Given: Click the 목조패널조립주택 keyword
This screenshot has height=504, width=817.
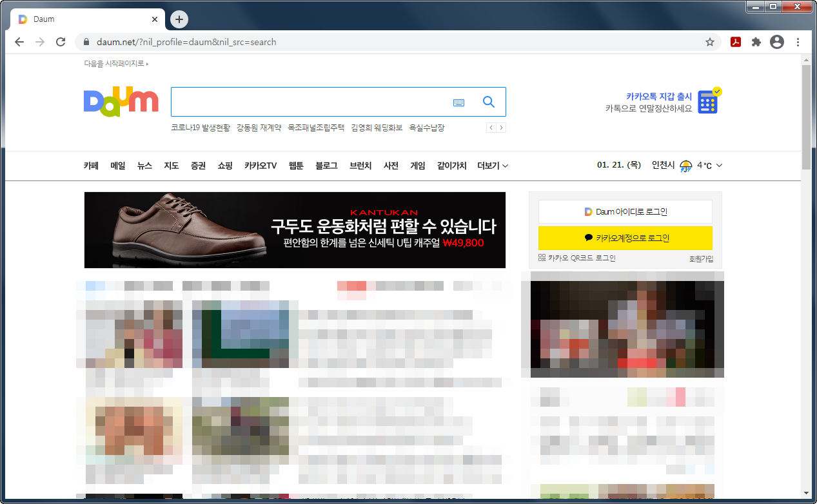Looking at the screenshot, I should click(316, 128).
